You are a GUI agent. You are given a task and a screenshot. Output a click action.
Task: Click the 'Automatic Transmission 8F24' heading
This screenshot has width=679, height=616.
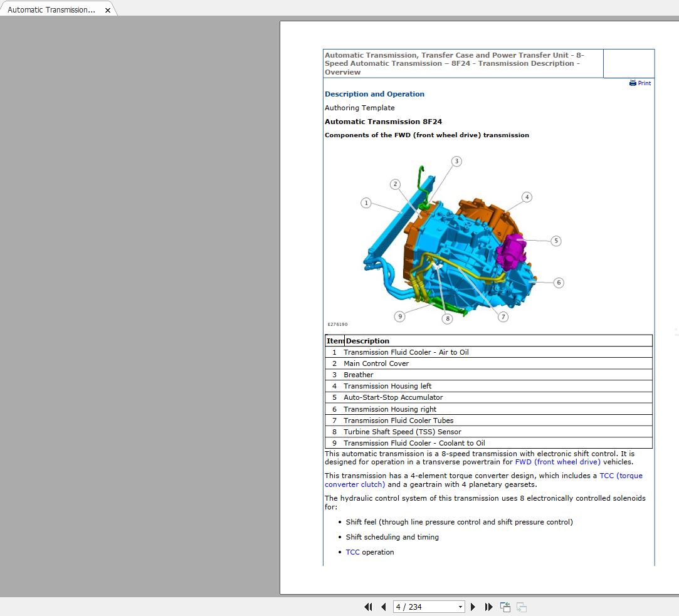pos(383,122)
